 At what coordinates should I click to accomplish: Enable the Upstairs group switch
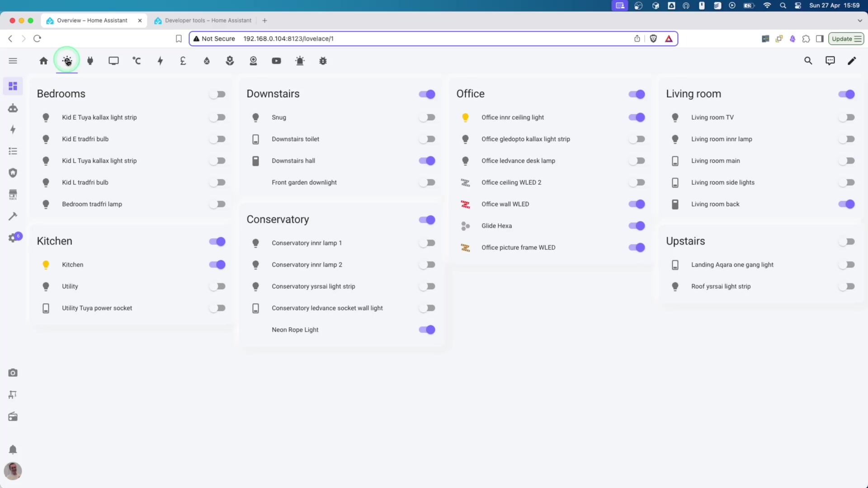point(847,241)
